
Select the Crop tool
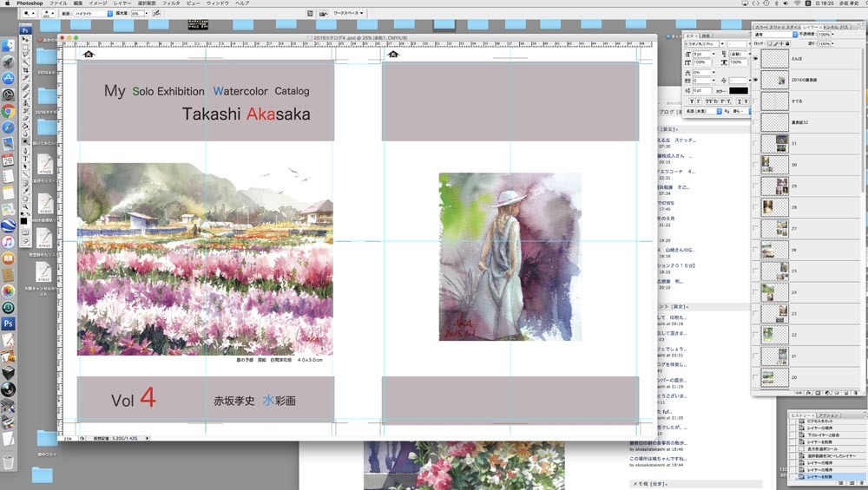point(25,70)
